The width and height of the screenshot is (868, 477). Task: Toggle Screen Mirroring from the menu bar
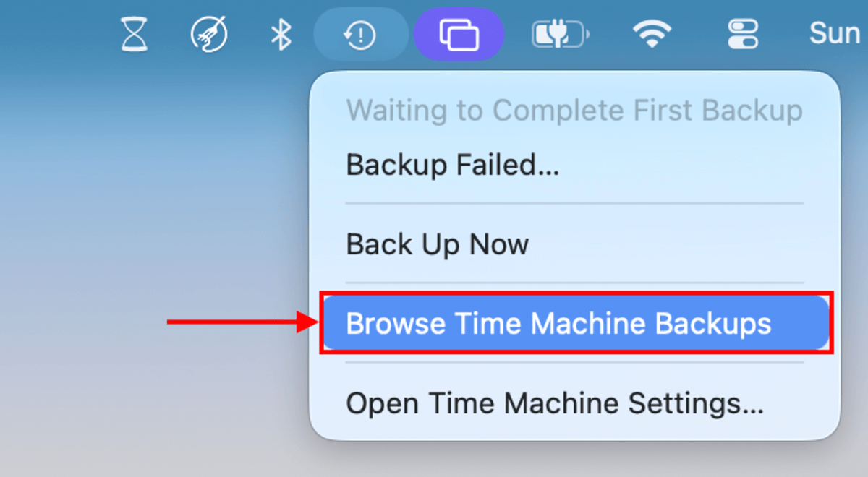pos(459,34)
